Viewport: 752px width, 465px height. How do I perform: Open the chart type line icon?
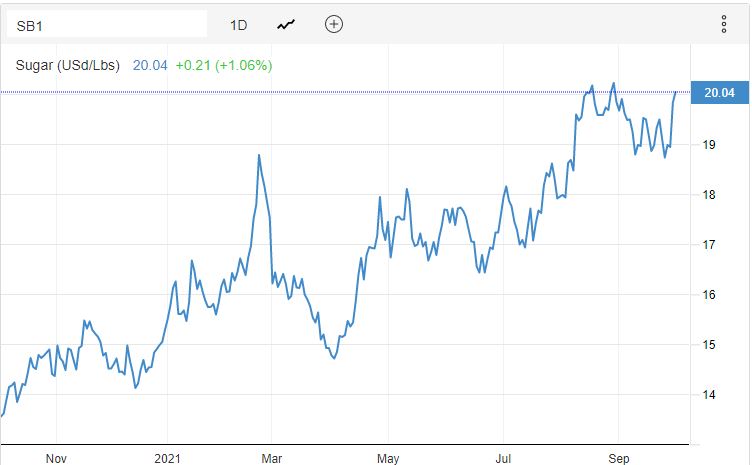[286, 24]
